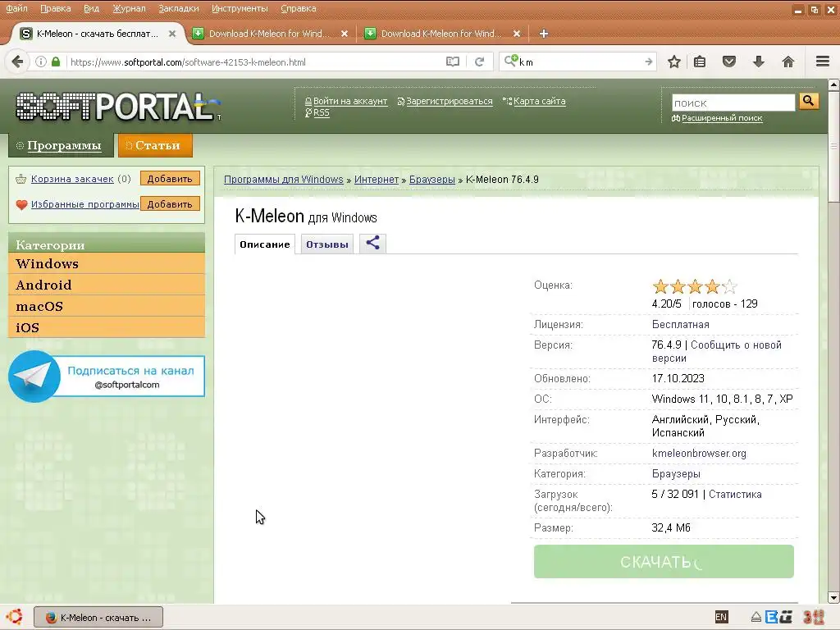This screenshot has height=630, width=840.
Task: Bookmark this page with the star icon
Action: [x=674, y=62]
